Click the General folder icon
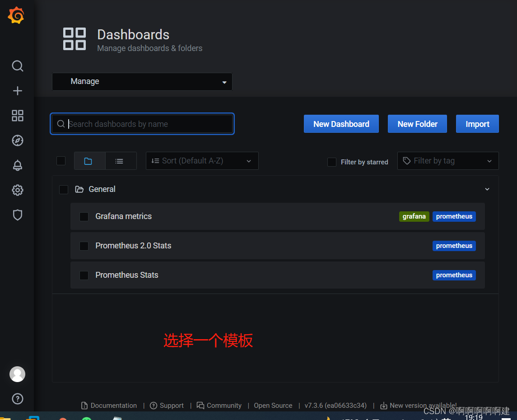The width and height of the screenshot is (517, 420). click(x=79, y=189)
